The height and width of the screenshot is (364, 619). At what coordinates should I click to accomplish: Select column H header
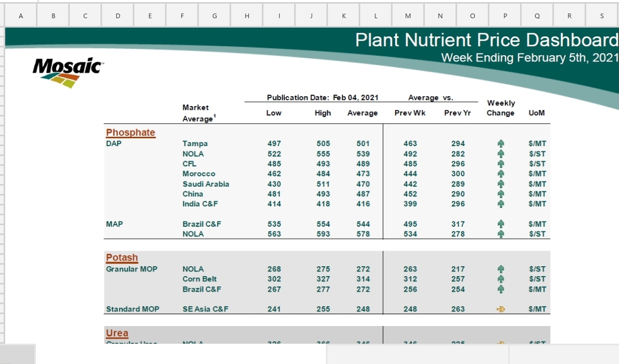pos(247,16)
